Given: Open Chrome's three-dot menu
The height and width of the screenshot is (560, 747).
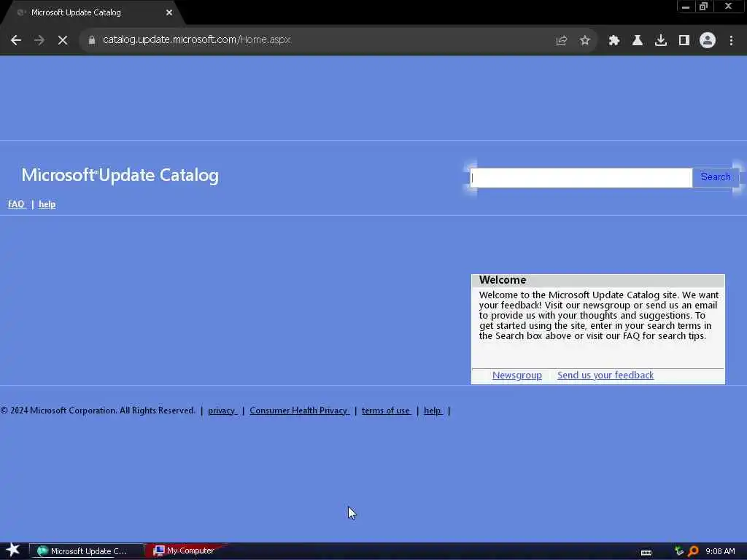Looking at the screenshot, I should [731, 41].
